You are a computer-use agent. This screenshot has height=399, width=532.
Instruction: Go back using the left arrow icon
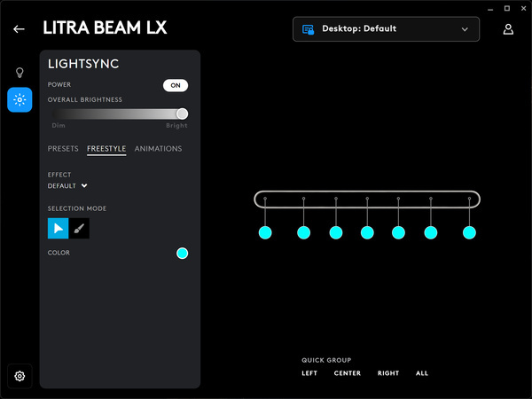[19, 29]
